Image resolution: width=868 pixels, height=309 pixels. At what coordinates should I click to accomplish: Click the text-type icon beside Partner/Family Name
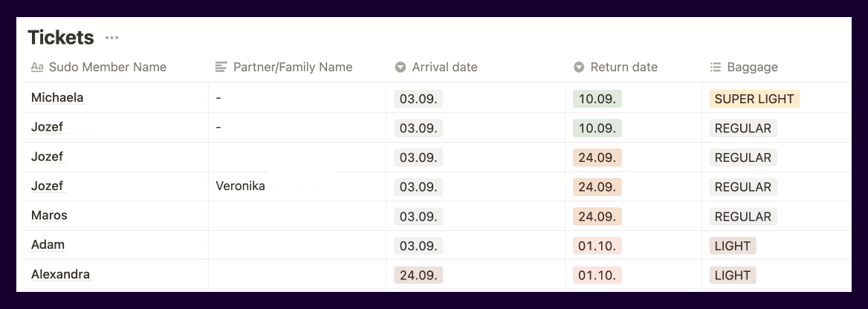pos(221,67)
